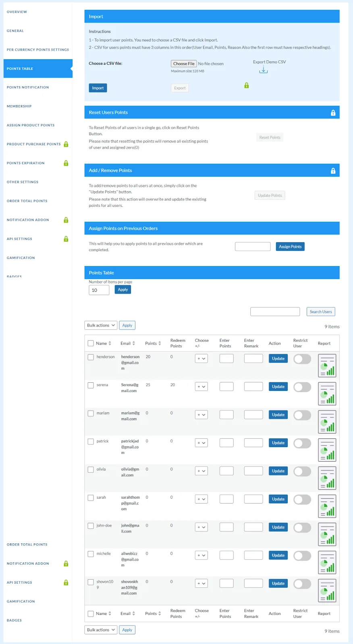
Task: Click Update button for henderson
Action: point(278,359)
